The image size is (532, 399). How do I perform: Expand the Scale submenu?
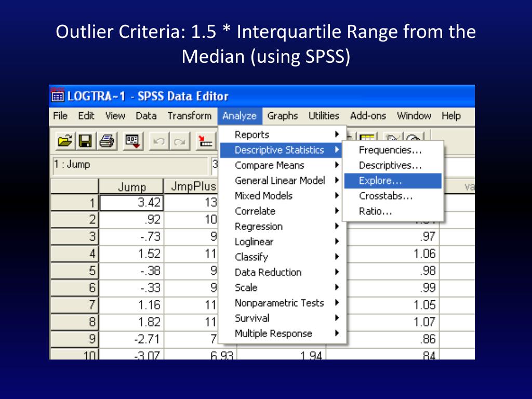click(283, 287)
